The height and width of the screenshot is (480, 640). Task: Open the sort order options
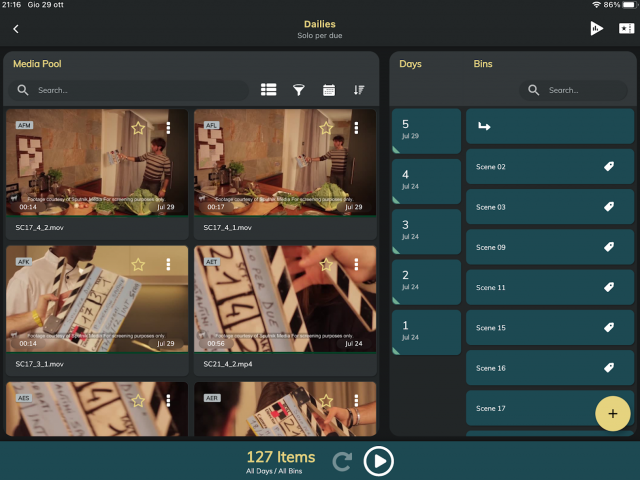pyautogui.click(x=359, y=90)
